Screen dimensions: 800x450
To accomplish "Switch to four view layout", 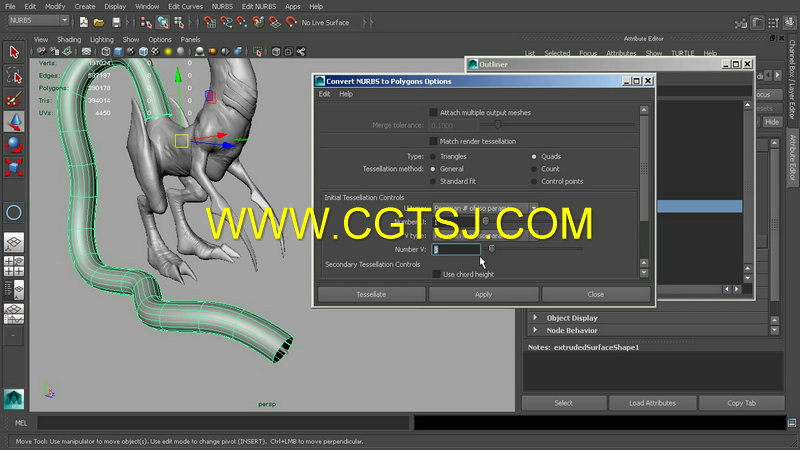I will 14,266.
